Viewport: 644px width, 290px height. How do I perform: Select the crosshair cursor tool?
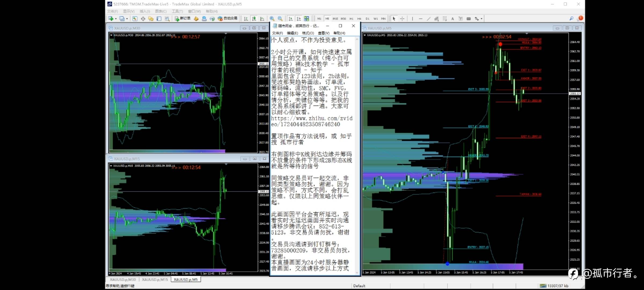pyautogui.click(x=402, y=19)
